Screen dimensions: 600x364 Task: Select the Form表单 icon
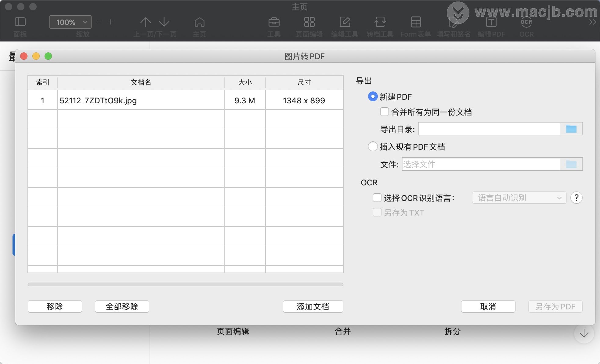click(416, 22)
